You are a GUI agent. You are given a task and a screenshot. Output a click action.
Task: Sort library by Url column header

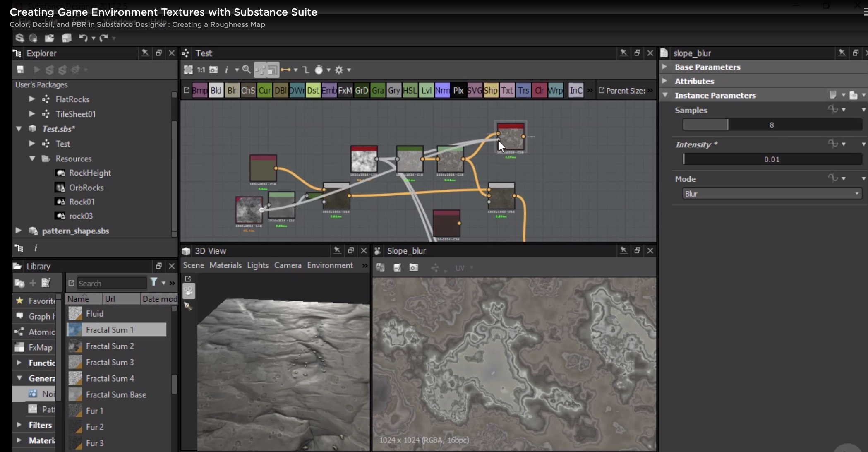pyautogui.click(x=121, y=299)
